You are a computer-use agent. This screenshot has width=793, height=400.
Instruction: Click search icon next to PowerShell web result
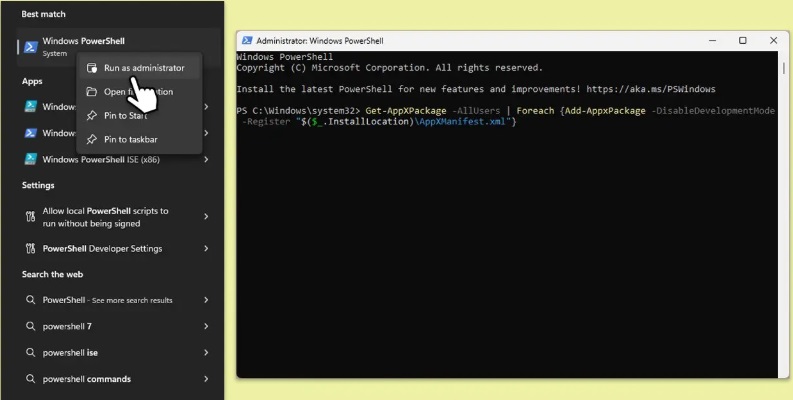30,300
